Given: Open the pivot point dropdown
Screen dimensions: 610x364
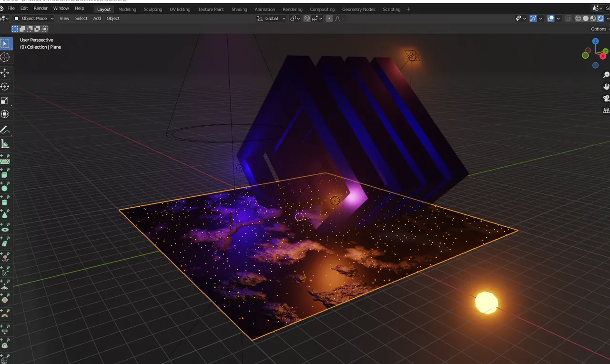Looking at the screenshot, I should pyautogui.click(x=295, y=19).
